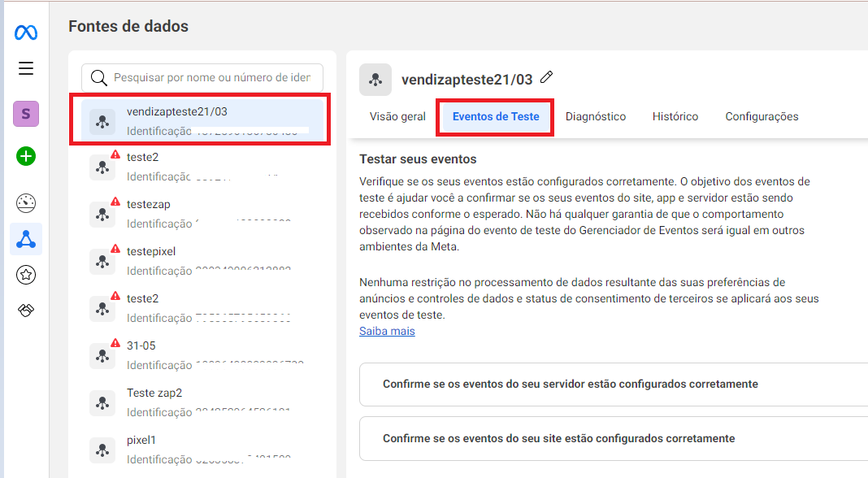Click the green plus connect data icon
This screenshot has width=868, height=478.
pos(26,156)
